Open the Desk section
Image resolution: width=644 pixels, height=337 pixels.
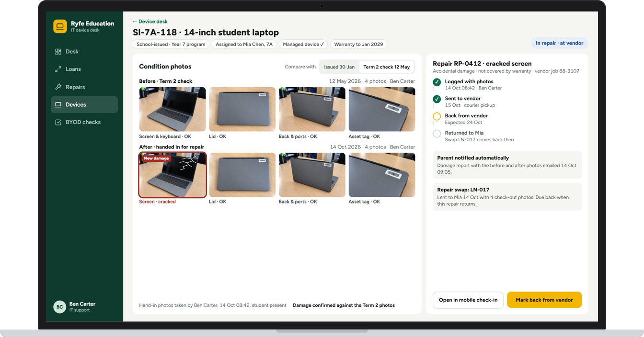[x=84, y=51]
